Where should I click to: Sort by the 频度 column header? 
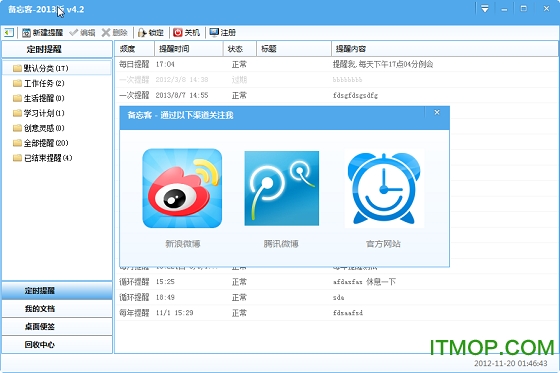coord(135,49)
